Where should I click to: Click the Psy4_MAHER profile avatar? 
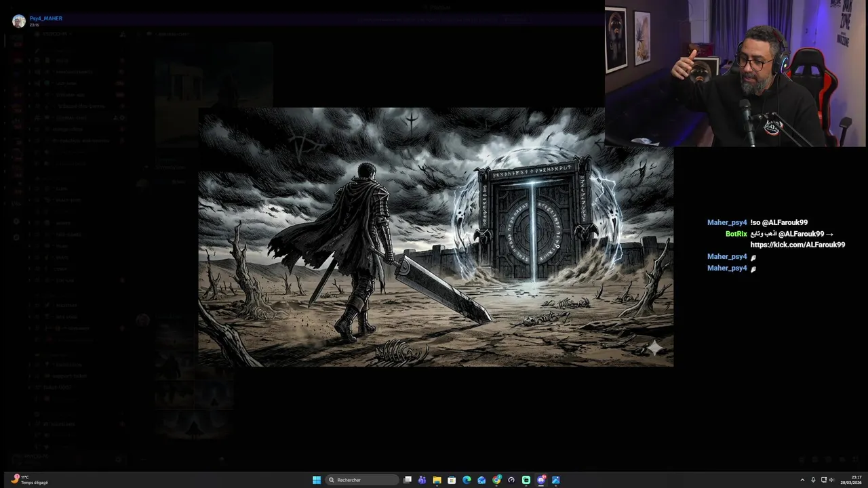tap(19, 21)
